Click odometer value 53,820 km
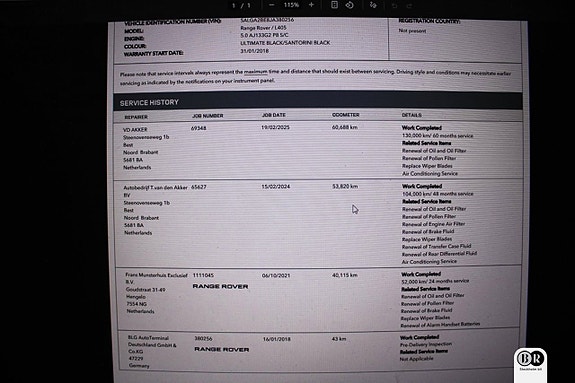The image size is (575, 383). coord(345,186)
